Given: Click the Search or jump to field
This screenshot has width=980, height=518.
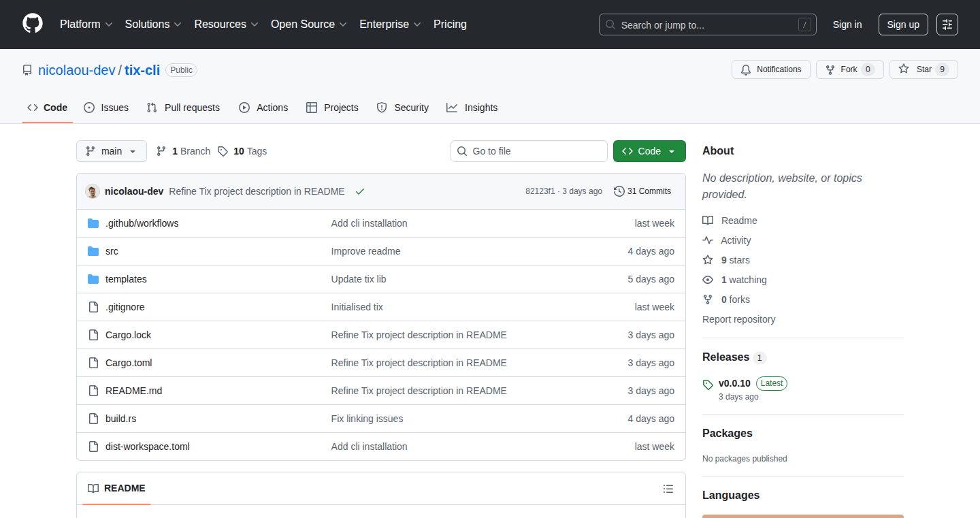Looking at the screenshot, I should (x=708, y=25).
